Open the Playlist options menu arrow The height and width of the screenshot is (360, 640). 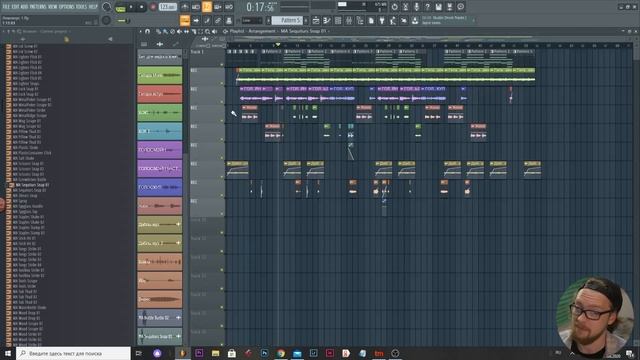140,31
